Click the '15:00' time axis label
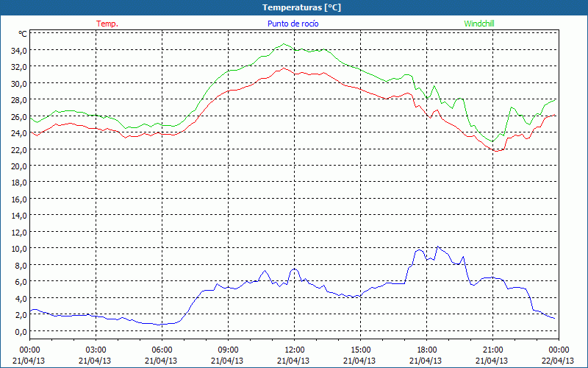Viewport: 588px width, 368px height. click(x=360, y=350)
